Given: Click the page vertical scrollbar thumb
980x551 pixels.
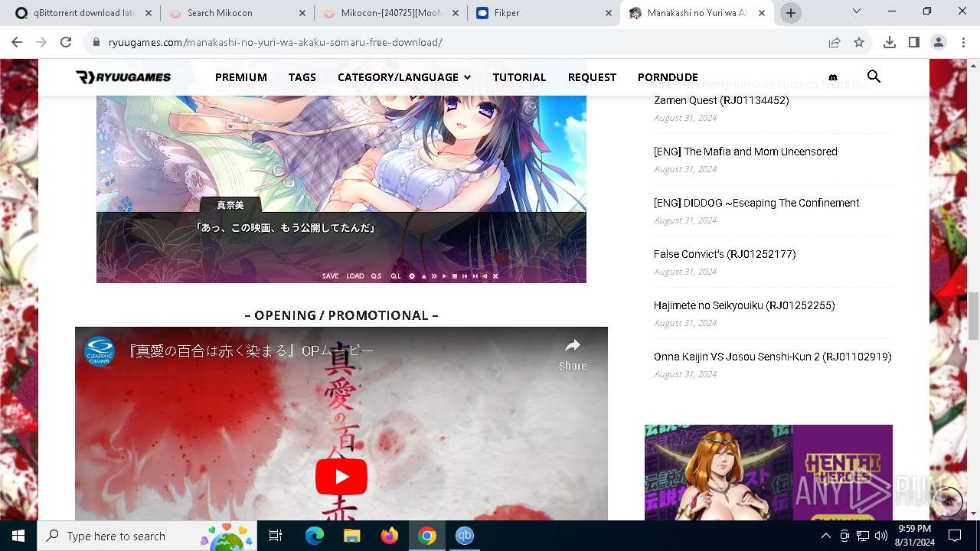Looking at the screenshot, I should pos(973,315).
